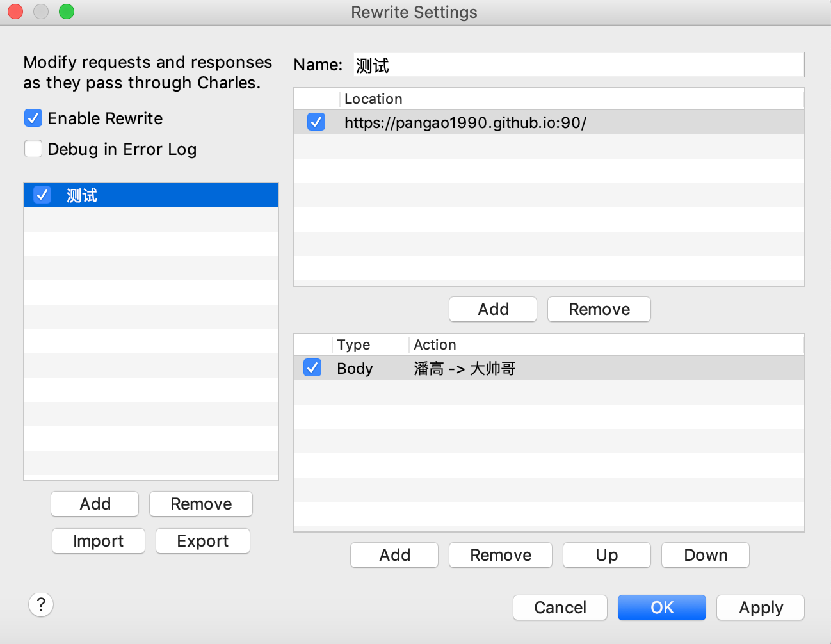Click the Apply button

click(761, 608)
